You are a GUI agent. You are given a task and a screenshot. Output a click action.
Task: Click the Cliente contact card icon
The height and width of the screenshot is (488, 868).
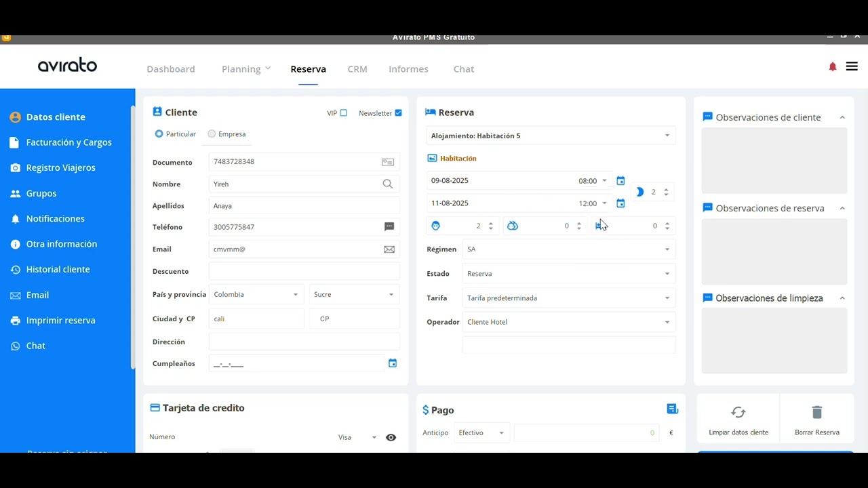(157, 112)
